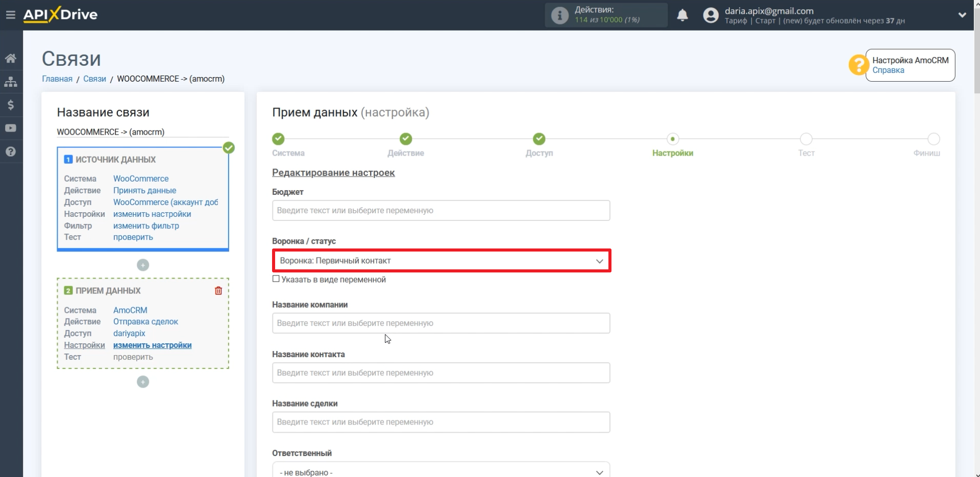Click Редактирование настроек heading
Screen dimensions: 980x477
(333, 172)
